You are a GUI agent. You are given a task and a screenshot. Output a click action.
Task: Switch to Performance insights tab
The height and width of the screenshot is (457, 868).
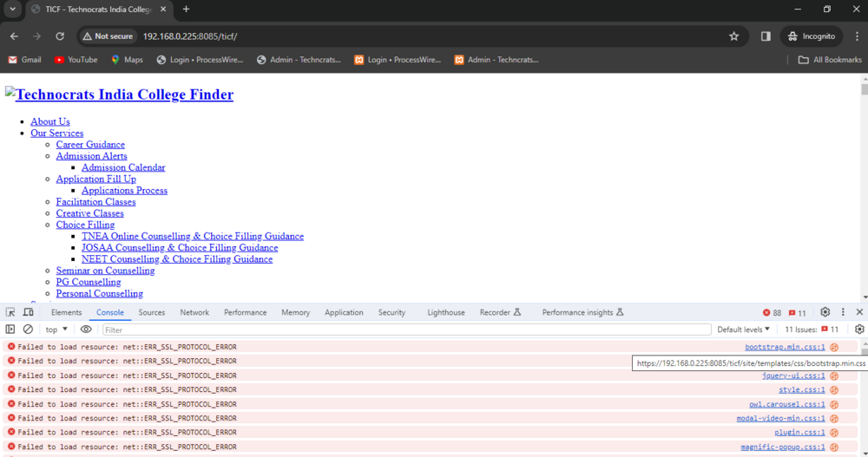pyautogui.click(x=583, y=312)
